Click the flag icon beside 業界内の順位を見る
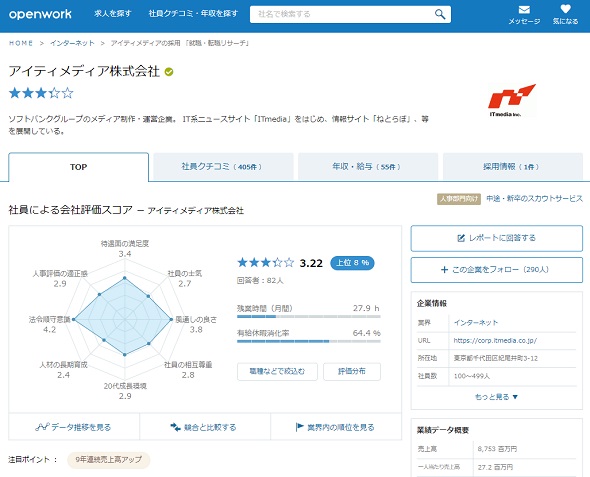Screen dimensions: 590x477 click(300, 427)
